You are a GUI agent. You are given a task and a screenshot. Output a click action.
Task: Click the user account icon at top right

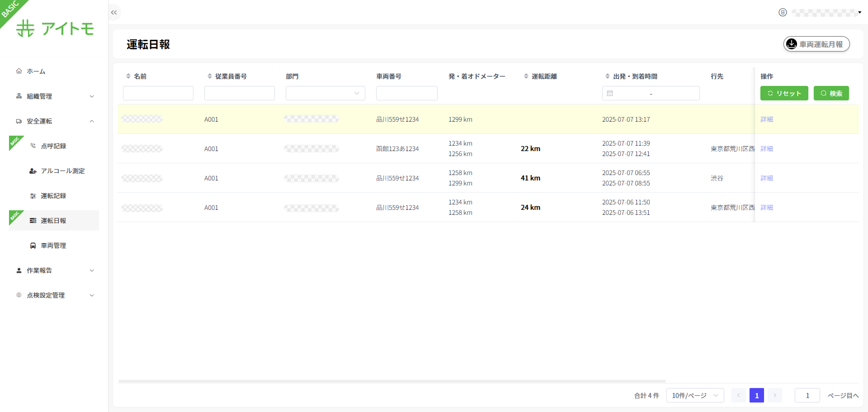(783, 13)
